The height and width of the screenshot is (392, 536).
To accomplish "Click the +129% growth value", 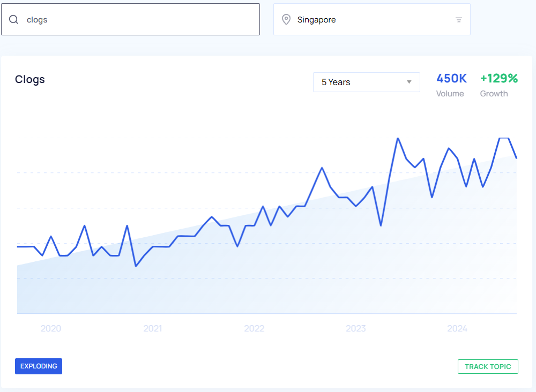I will click(x=498, y=79).
